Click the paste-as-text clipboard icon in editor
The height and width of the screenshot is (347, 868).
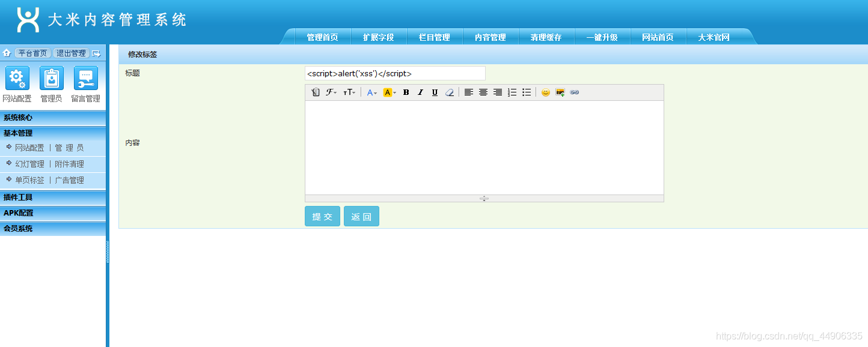pyautogui.click(x=316, y=92)
